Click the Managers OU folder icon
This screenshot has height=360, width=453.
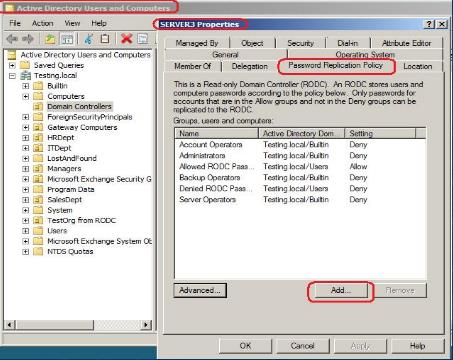38,169
